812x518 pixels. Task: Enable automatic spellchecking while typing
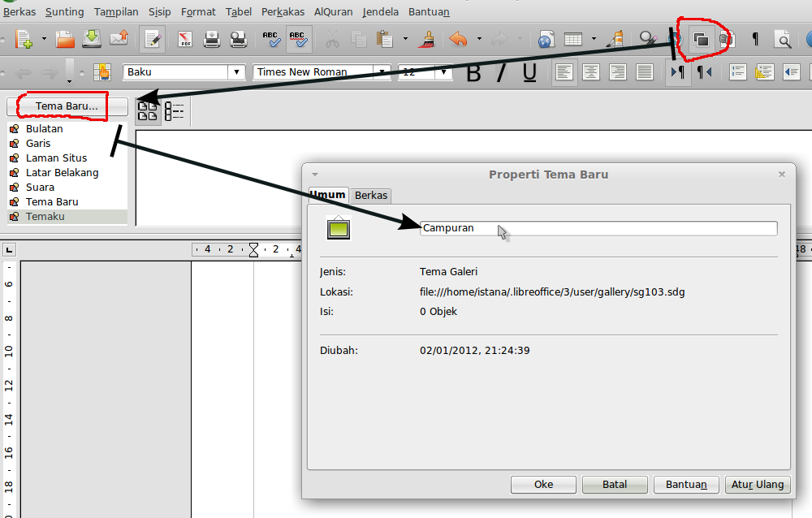pos(297,38)
